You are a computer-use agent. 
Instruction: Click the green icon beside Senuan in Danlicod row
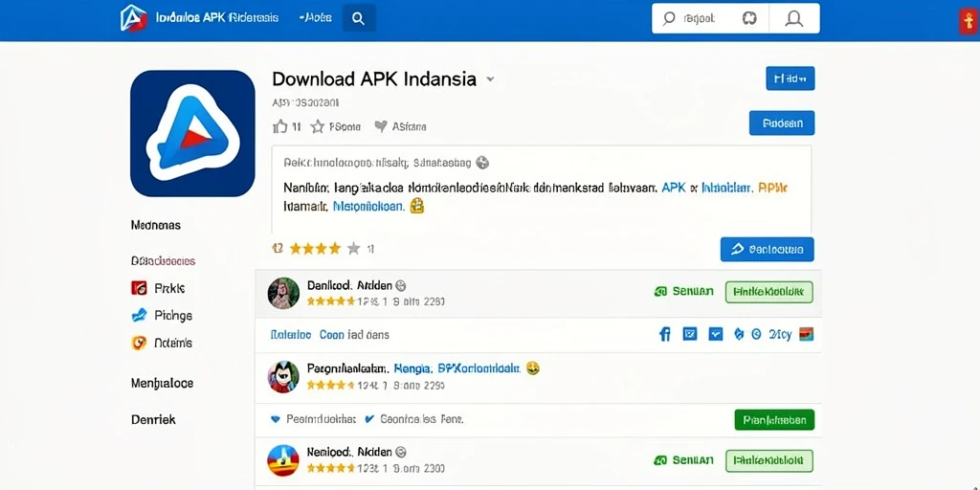[x=660, y=291]
